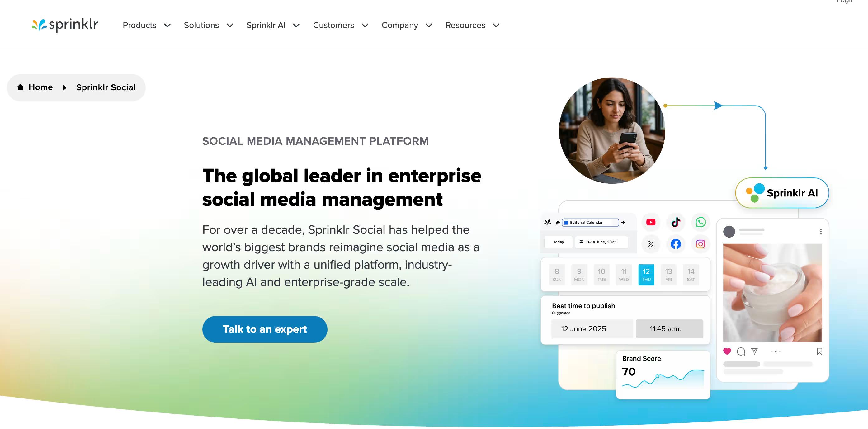Select 13 FRI in the calendar

click(x=668, y=275)
